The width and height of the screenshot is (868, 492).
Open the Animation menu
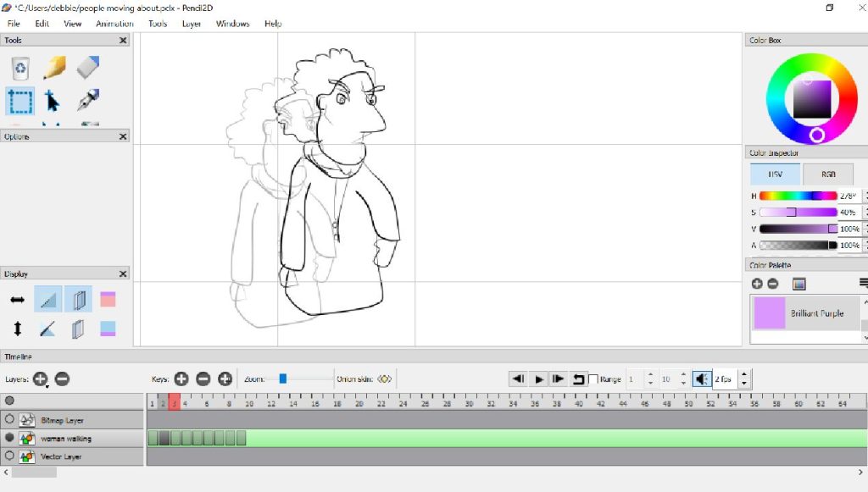[114, 24]
